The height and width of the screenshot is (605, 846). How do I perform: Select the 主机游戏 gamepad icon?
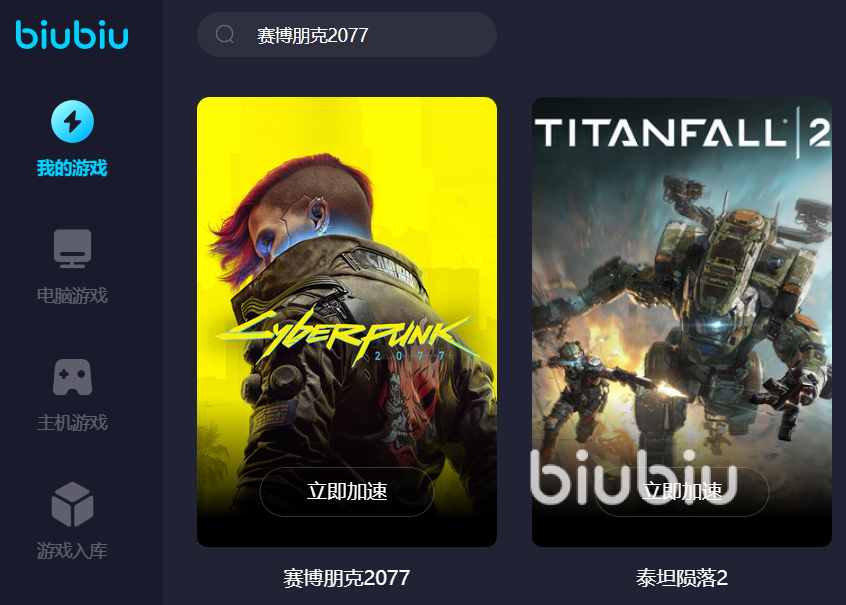[x=72, y=377]
